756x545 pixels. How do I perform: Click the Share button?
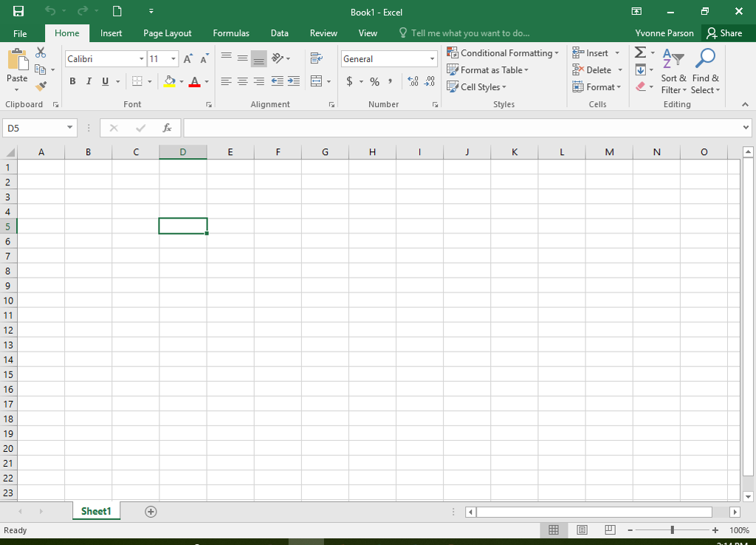point(724,33)
